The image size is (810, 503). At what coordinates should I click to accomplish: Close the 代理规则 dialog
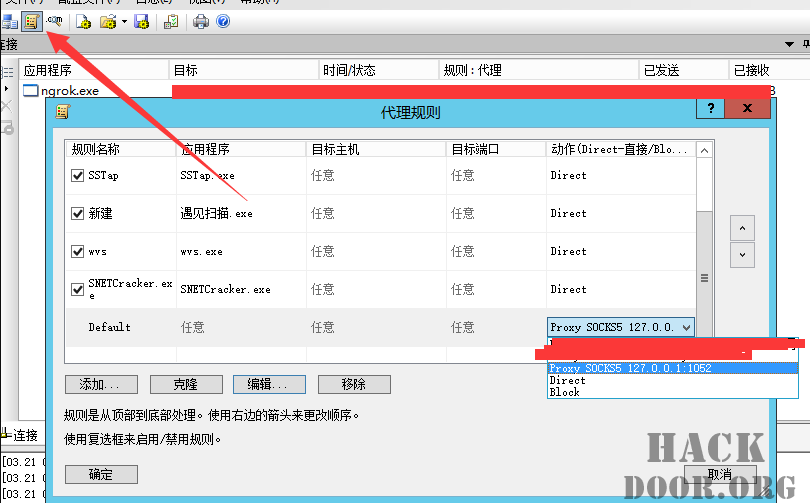tap(747, 108)
